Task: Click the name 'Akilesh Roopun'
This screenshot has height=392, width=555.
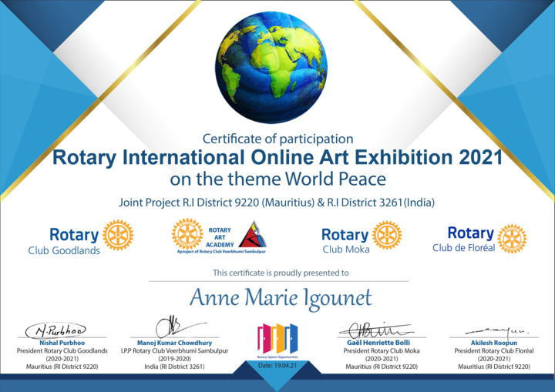Action: click(494, 343)
